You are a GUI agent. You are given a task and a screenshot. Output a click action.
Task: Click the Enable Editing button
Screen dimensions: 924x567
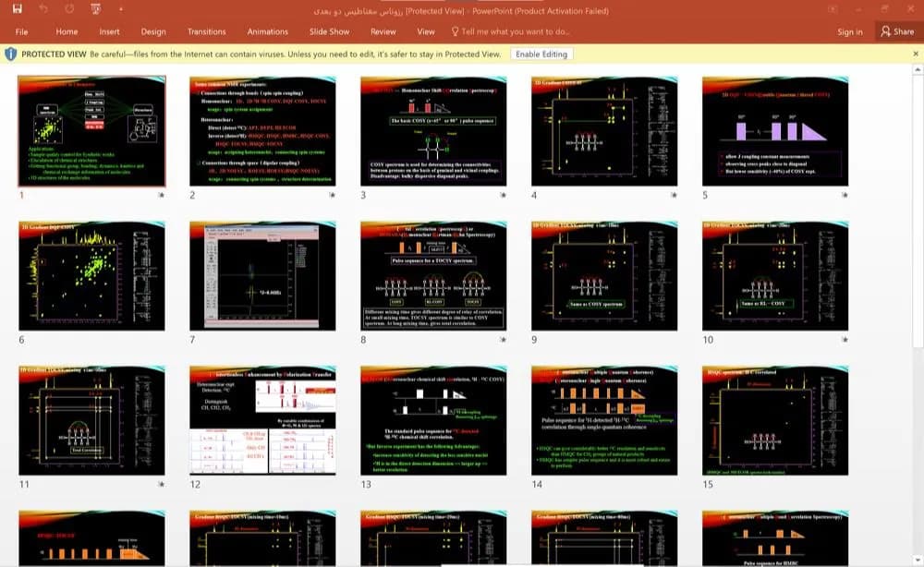pyautogui.click(x=541, y=54)
